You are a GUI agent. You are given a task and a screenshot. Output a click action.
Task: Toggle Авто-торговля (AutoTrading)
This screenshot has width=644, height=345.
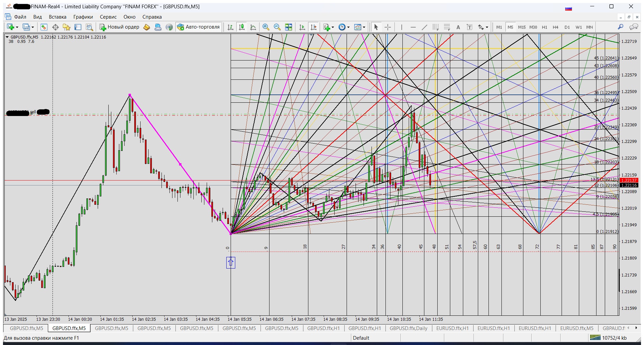point(199,27)
